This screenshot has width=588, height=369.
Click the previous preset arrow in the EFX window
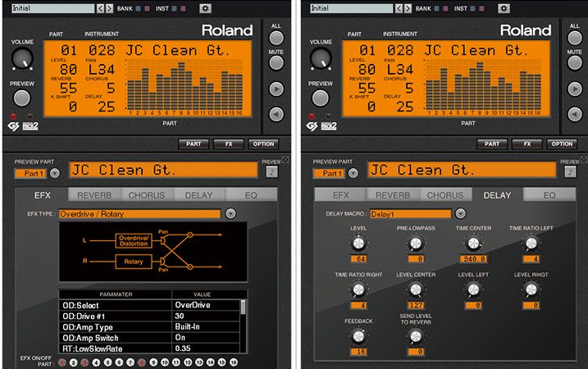[100, 8]
